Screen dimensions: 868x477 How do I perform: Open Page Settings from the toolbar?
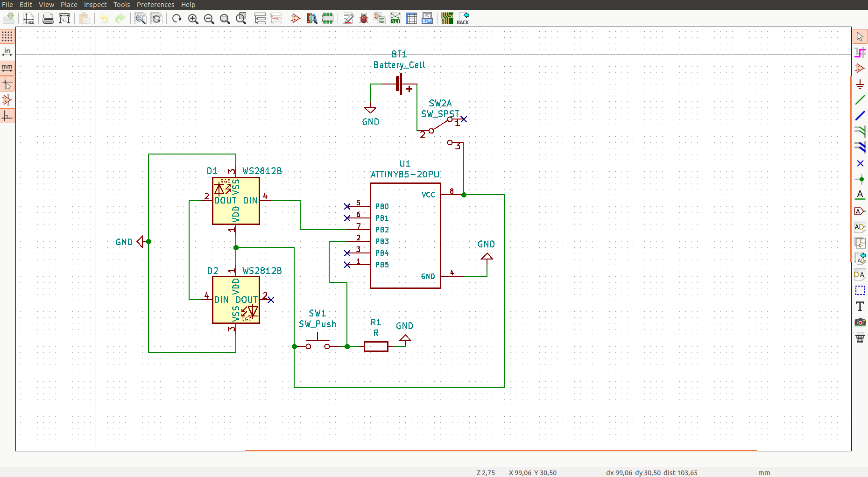pos(28,18)
